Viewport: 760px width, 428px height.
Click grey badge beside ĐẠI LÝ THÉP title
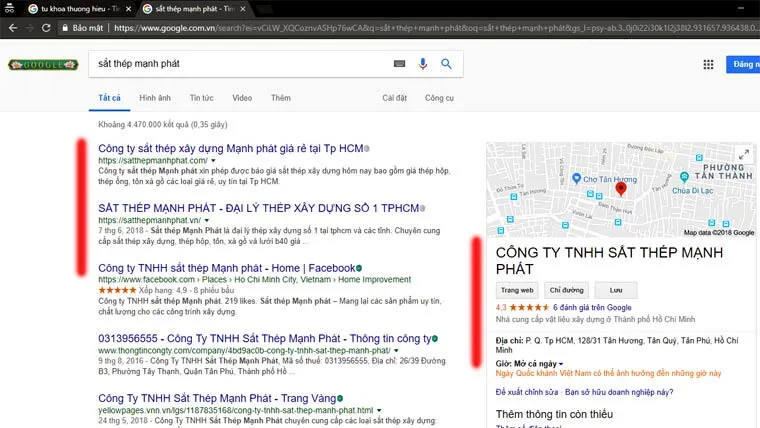(x=422, y=208)
